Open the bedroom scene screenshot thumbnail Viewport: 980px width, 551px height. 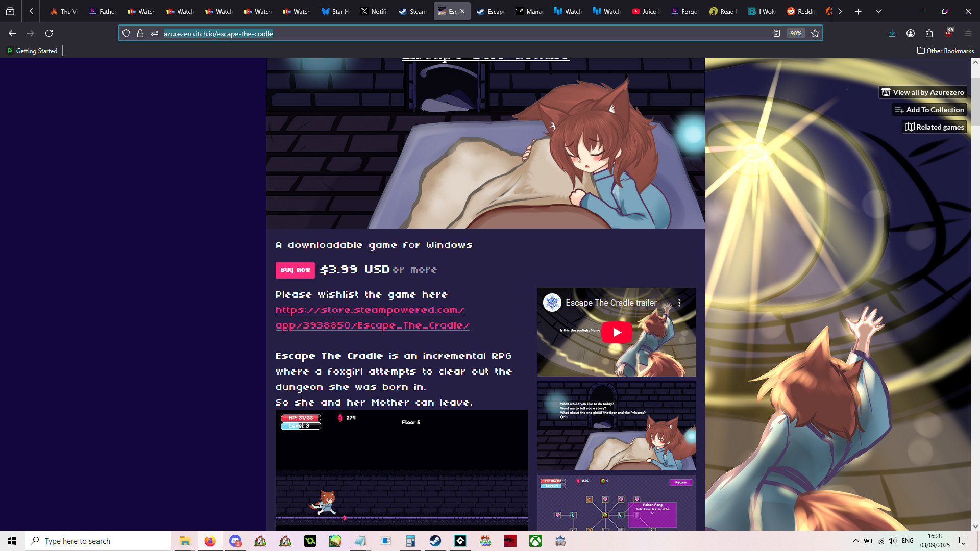[x=616, y=426]
